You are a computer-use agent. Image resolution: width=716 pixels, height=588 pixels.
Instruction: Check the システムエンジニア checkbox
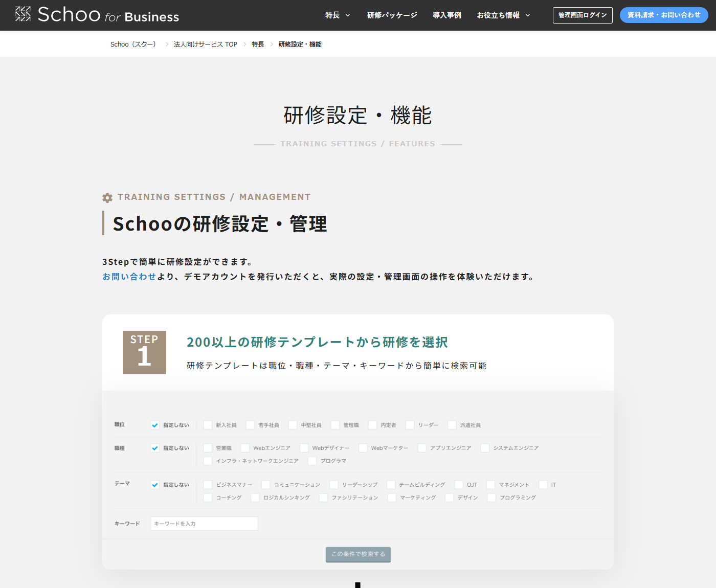pos(485,448)
